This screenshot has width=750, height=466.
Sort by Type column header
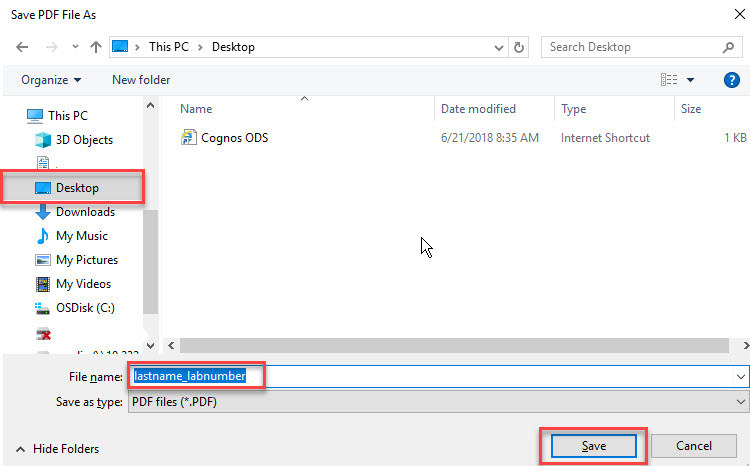coord(574,109)
